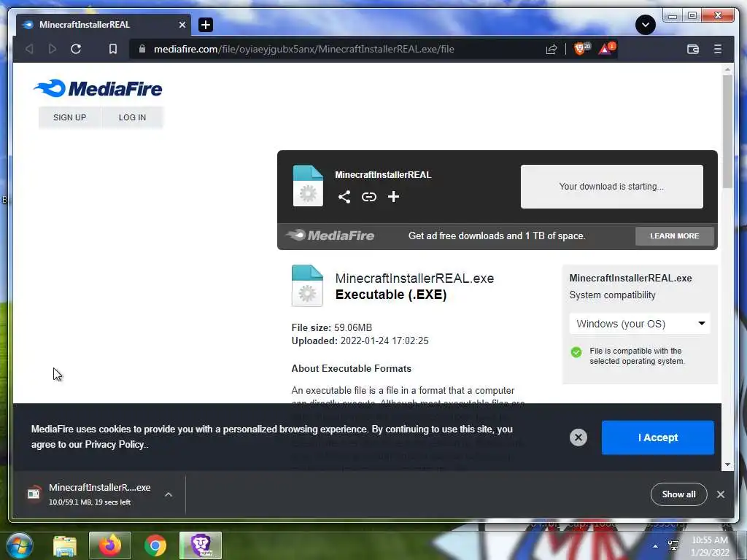Screen dimensions: 747x560
Task: Open File Explorer from the taskbar
Action: [65, 545]
